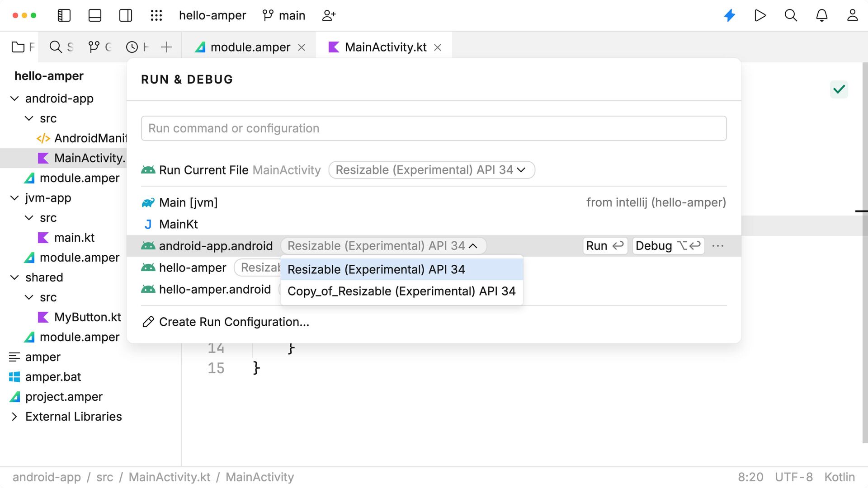Switch to the Files sidebar tab
This screenshot has width=868, height=488.
[23, 47]
